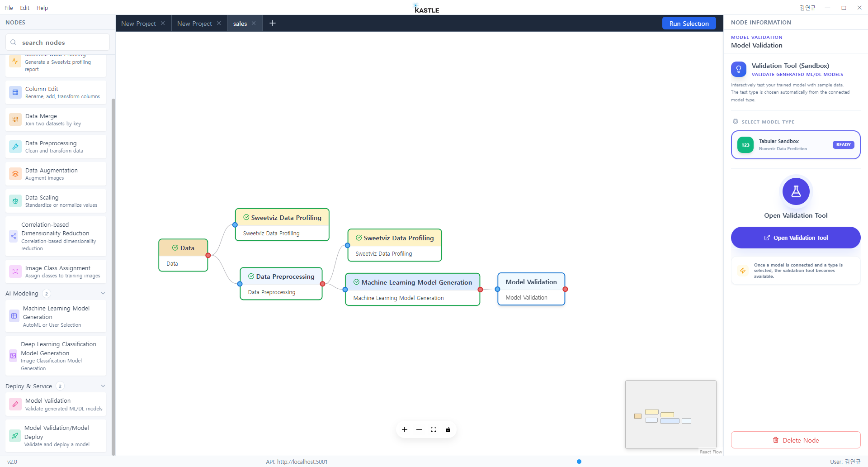Collapse the Deploy & Service section
The height and width of the screenshot is (467, 868).
[x=103, y=386]
